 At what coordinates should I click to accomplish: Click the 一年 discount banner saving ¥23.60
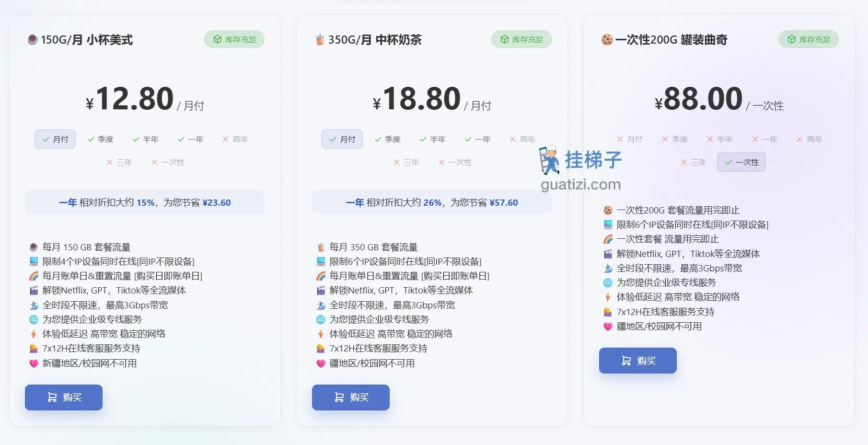point(145,203)
